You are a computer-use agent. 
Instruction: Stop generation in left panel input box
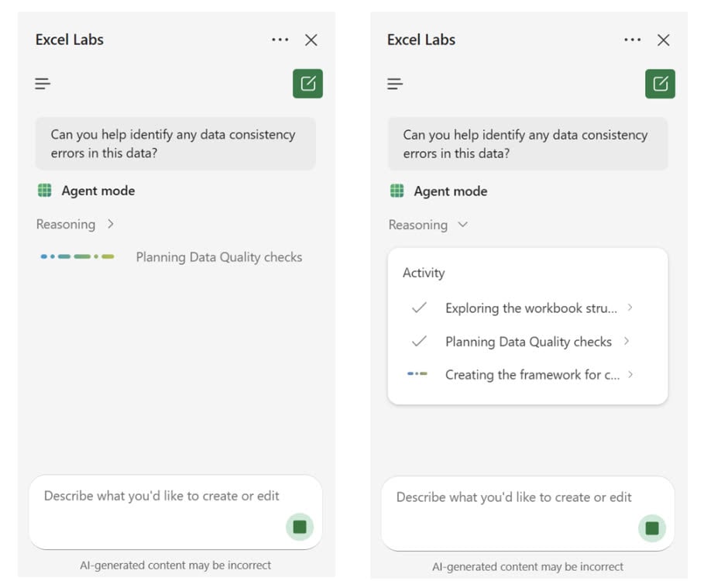pyautogui.click(x=300, y=527)
